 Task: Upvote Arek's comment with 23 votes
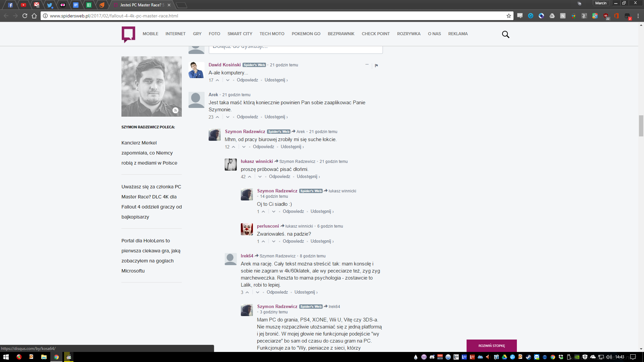[x=217, y=117]
